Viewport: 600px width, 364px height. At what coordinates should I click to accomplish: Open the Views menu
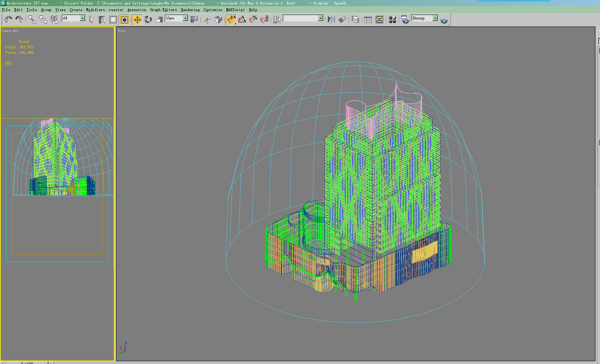pos(60,10)
